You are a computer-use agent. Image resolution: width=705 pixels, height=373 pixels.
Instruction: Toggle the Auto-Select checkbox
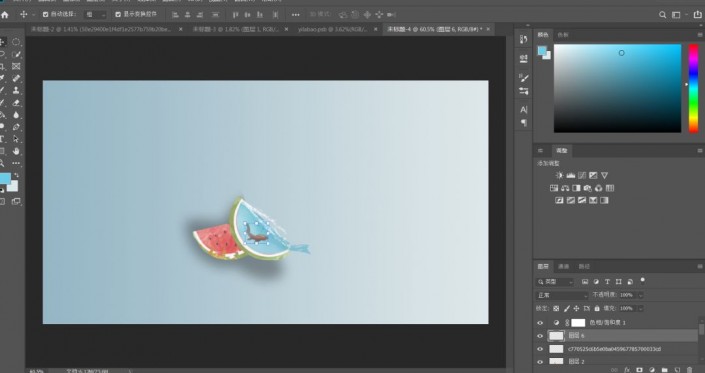click(x=45, y=14)
